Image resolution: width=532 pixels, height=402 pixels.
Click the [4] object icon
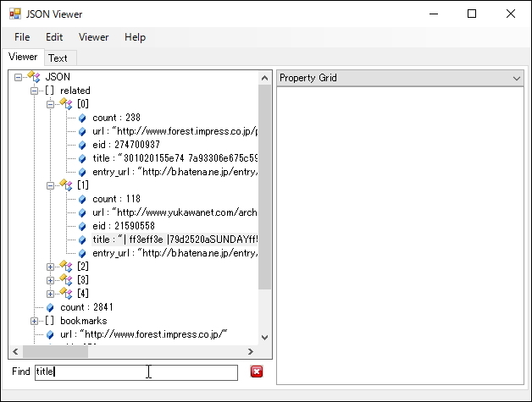tap(66, 294)
